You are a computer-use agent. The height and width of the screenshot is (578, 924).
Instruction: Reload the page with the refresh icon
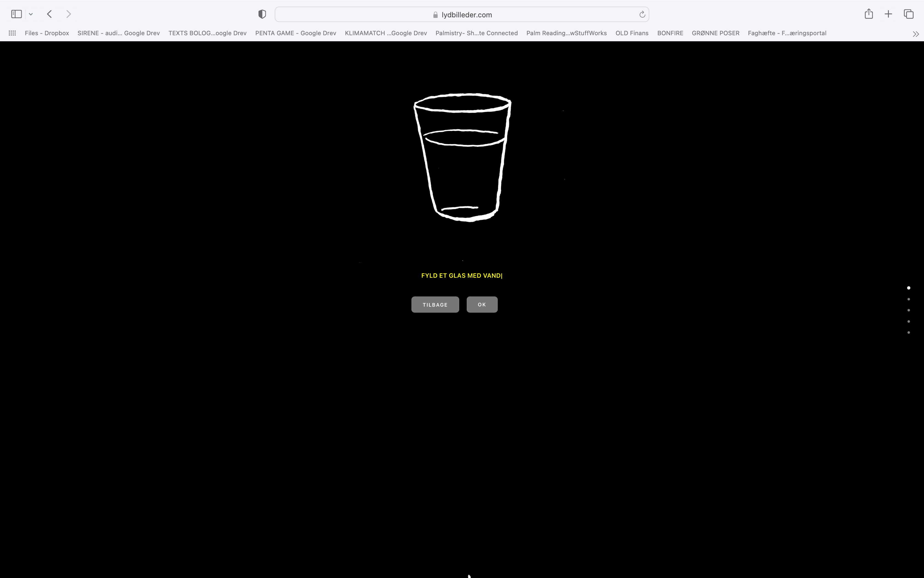click(x=642, y=15)
